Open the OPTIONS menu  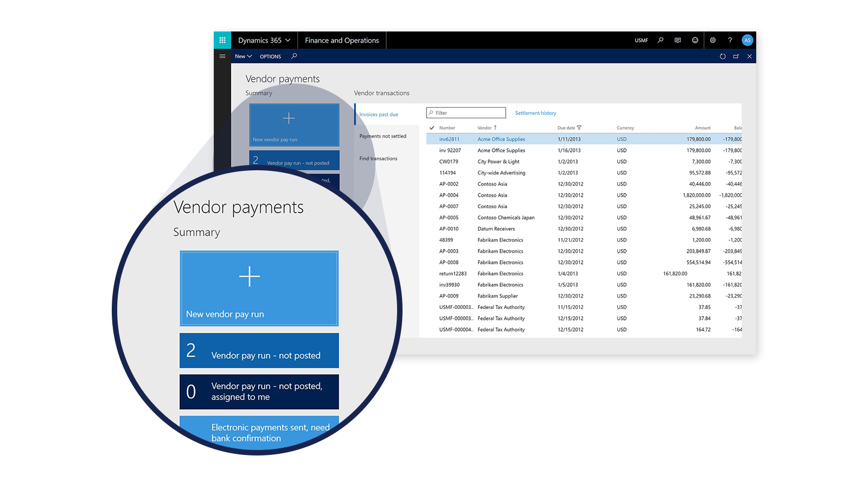[270, 56]
